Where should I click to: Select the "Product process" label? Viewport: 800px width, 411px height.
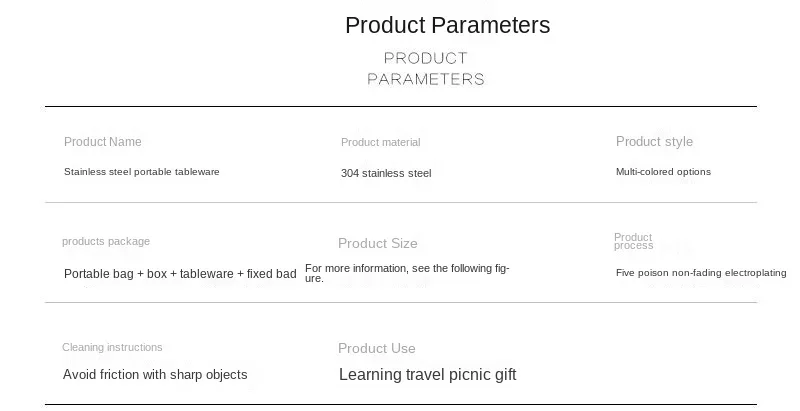coord(633,241)
